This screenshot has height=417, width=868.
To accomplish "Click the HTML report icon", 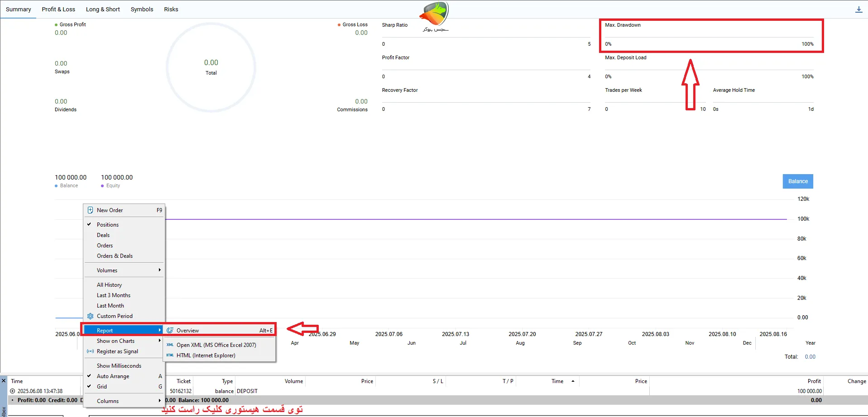I will [x=170, y=355].
